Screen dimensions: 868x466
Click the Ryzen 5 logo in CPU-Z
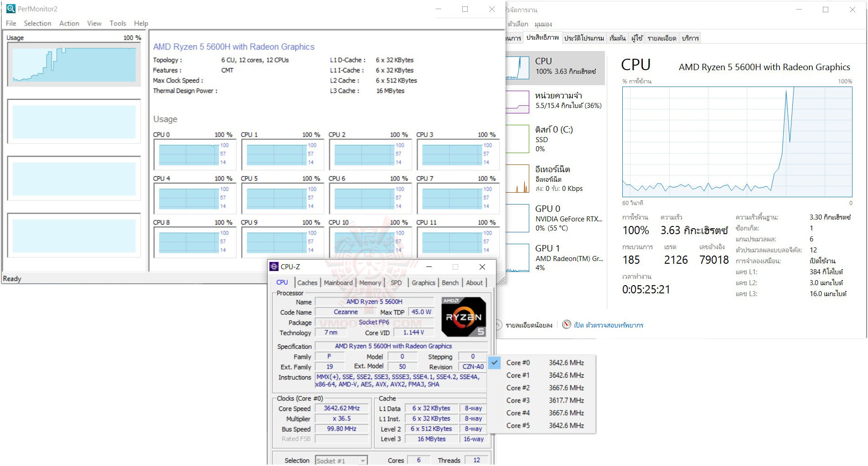[x=464, y=317]
